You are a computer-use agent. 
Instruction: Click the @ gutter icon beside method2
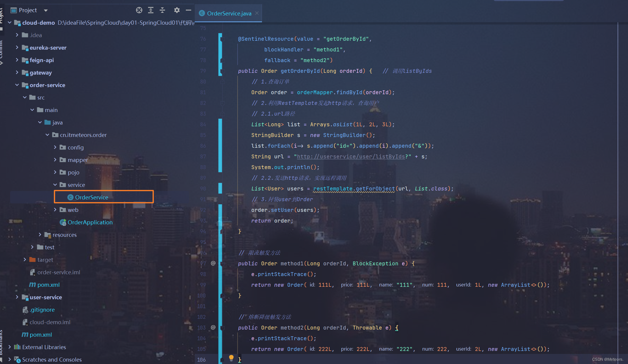click(x=213, y=327)
